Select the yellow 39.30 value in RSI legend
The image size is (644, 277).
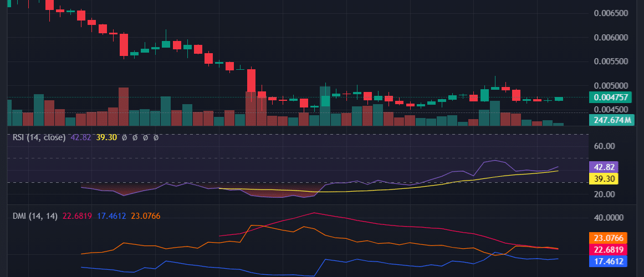pyautogui.click(x=106, y=137)
